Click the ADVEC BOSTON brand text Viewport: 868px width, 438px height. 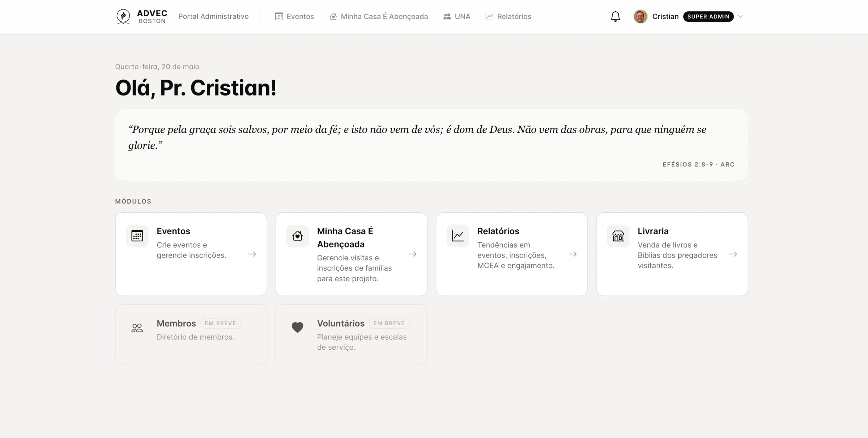[152, 17]
